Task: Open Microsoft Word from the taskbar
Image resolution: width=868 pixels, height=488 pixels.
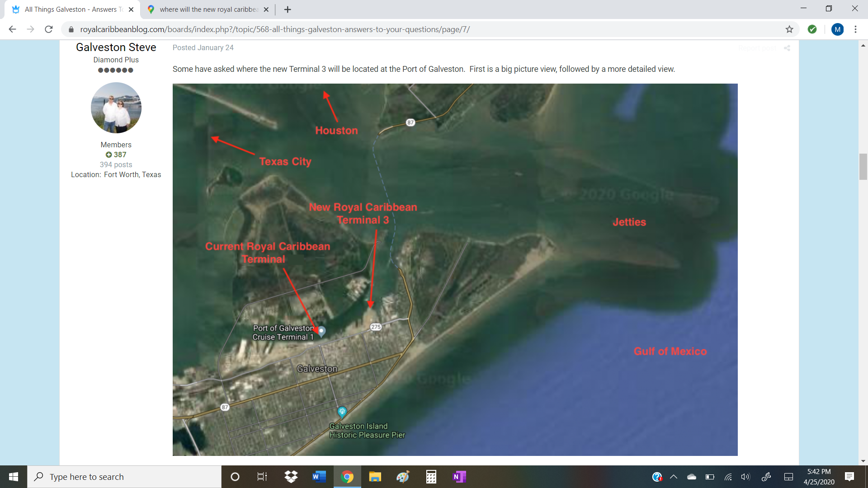Action: coord(319,477)
